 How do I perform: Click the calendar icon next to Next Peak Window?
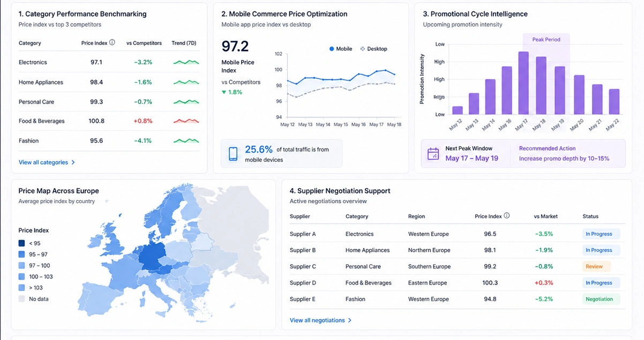pyautogui.click(x=433, y=154)
